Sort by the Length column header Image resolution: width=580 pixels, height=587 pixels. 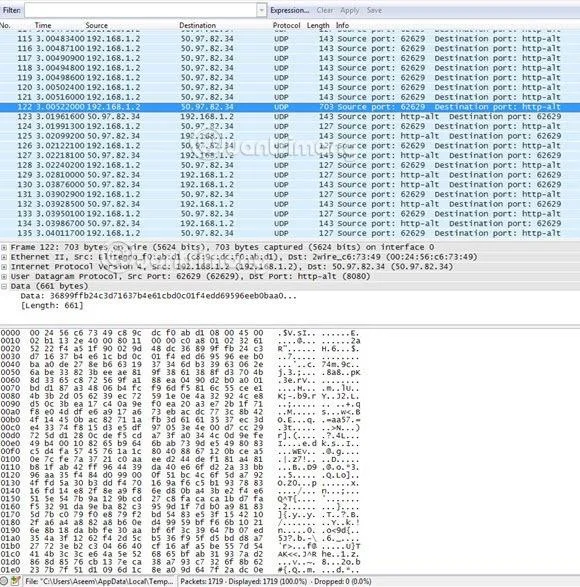318,25
